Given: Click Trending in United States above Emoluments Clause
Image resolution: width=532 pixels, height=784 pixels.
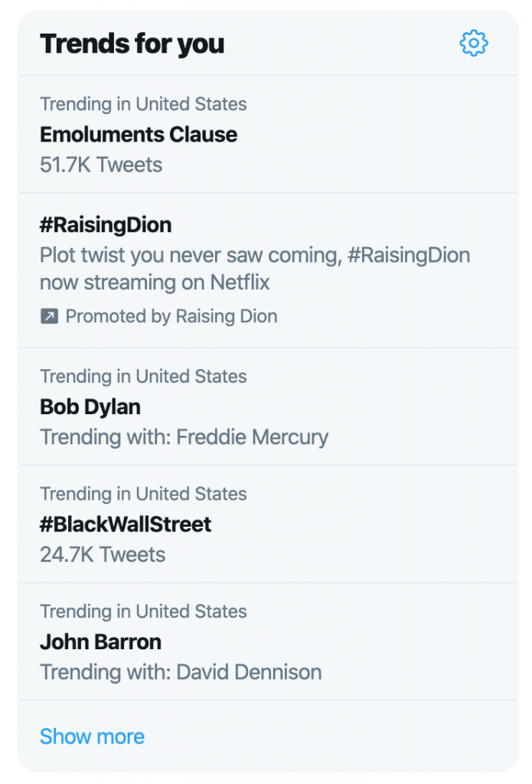Looking at the screenshot, I should click(143, 104).
